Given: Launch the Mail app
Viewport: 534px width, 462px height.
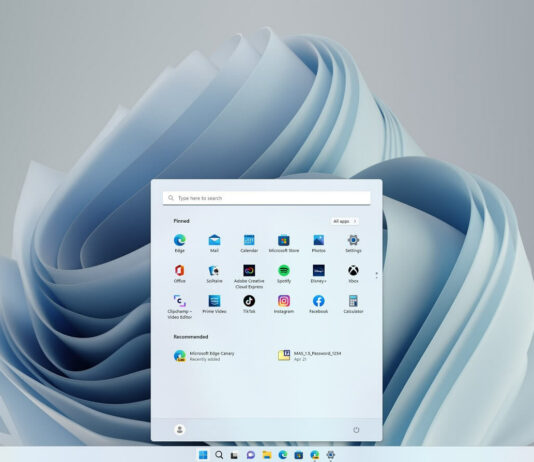Looking at the screenshot, I should [x=214, y=243].
